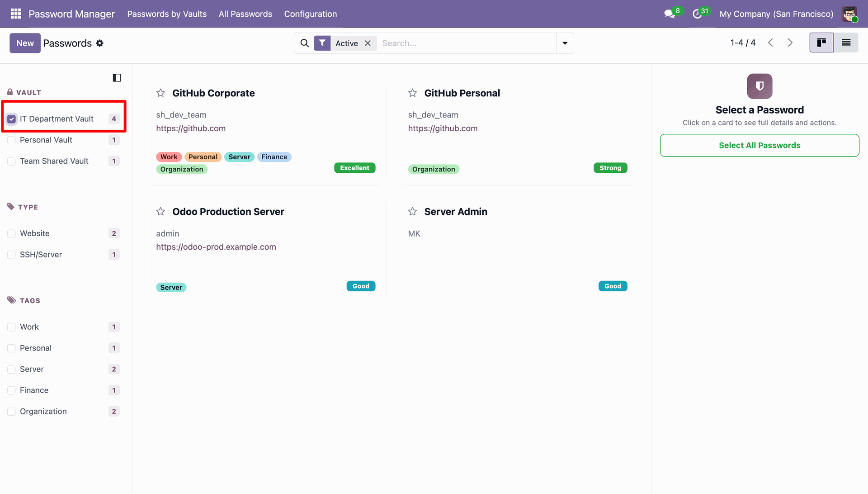868x494 pixels.
Task: Click the 1-4 / 4 pager counter
Action: [x=743, y=43]
